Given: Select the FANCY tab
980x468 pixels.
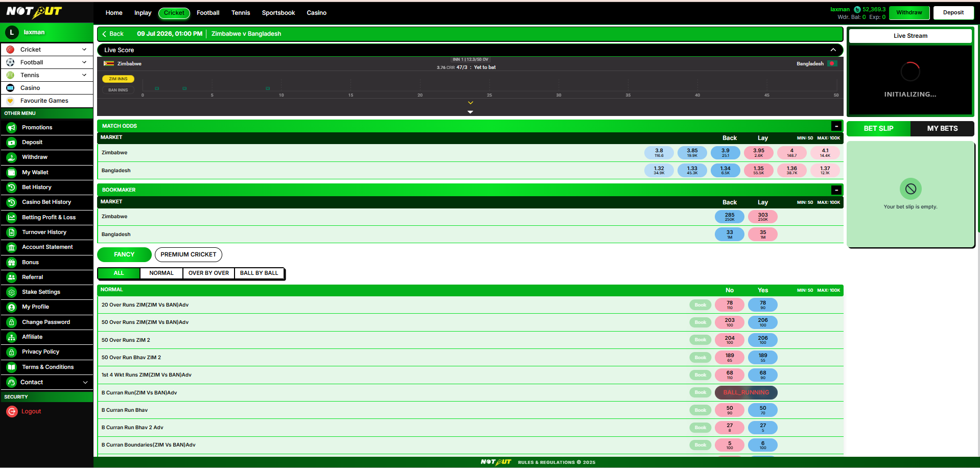Looking at the screenshot, I should coord(124,254).
